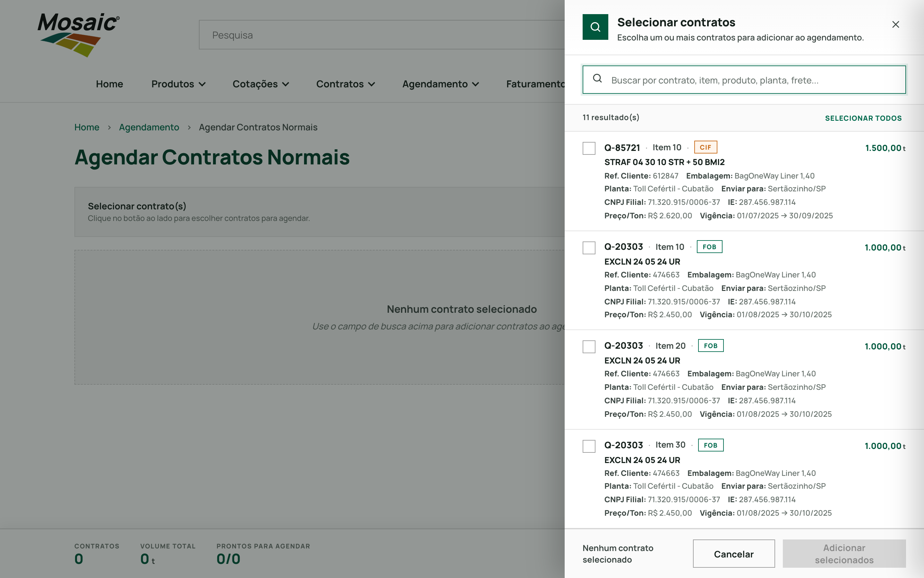Click contract number Q-85721

coord(622,148)
